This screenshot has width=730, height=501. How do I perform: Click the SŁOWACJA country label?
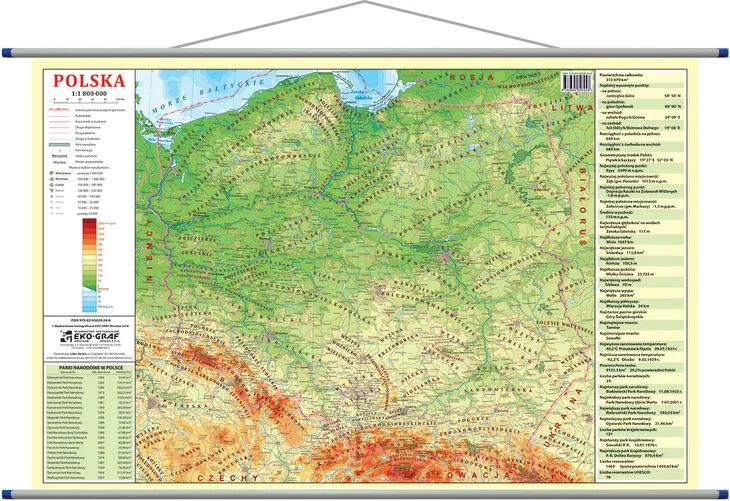(468, 475)
